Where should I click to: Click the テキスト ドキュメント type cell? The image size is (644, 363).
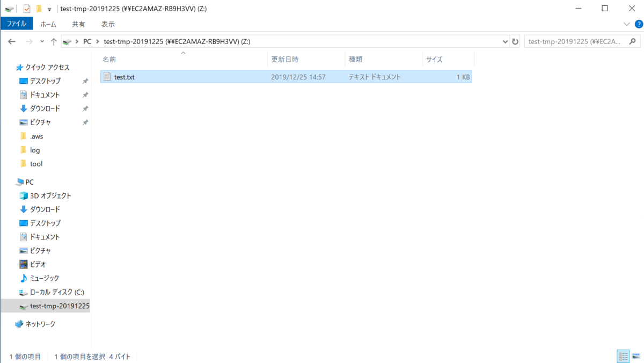(x=375, y=77)
